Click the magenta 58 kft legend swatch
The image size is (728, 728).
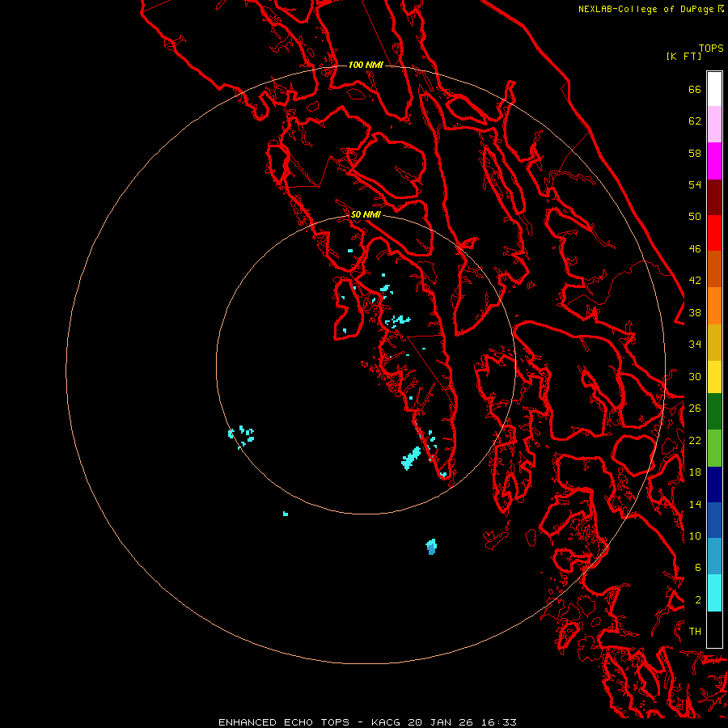pos(714,161)
